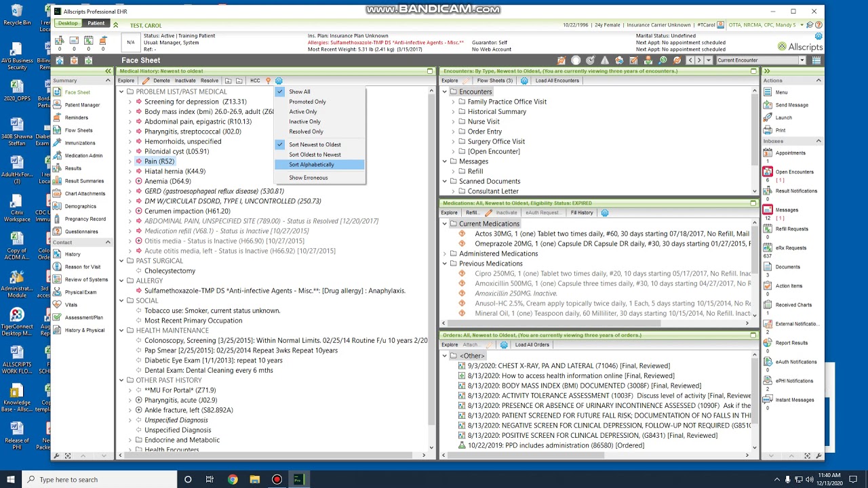Click the Open Encounters inbox icon
Viewport: 868px width, 488px height.
point(768,172)
